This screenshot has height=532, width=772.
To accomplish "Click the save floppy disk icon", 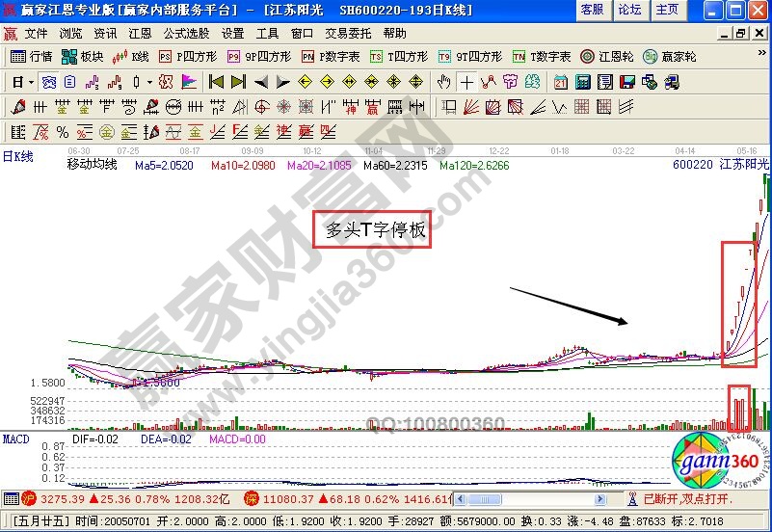I will pos(627,82).
